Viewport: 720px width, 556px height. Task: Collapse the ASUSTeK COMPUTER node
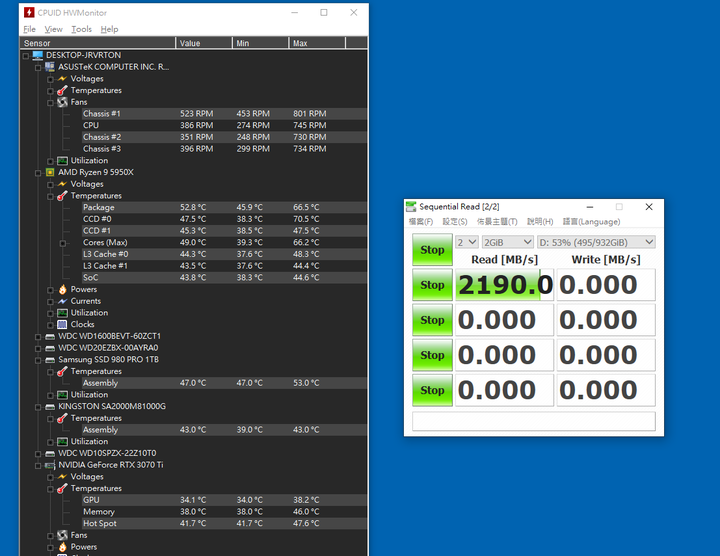38,67
